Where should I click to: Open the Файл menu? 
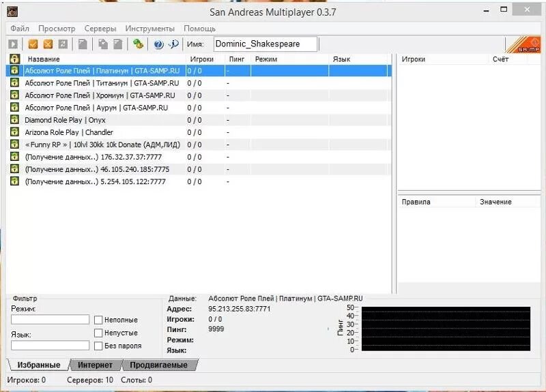(20, 29)
